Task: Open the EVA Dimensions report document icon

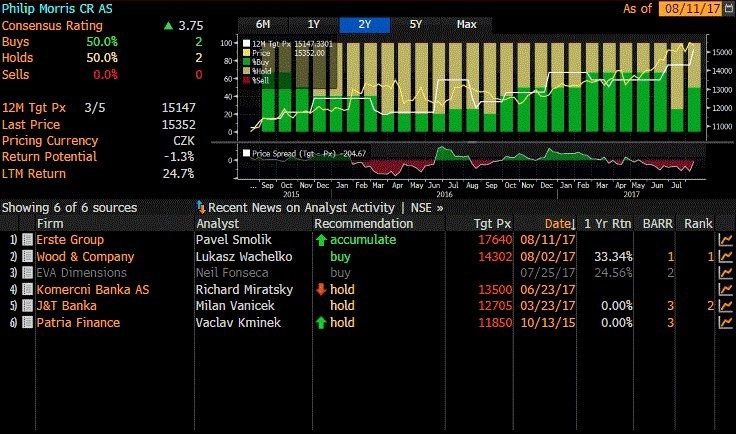Action: point(28,273)
